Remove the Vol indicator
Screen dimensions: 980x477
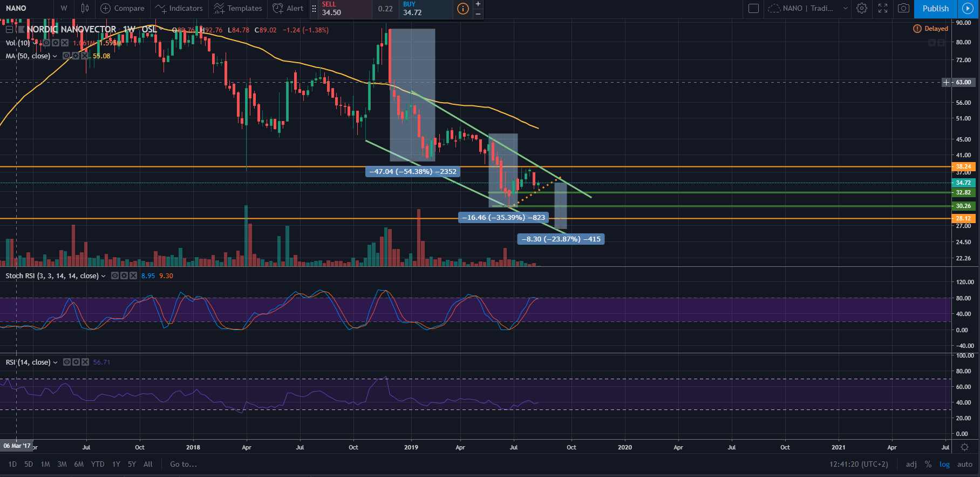(65, 43)
